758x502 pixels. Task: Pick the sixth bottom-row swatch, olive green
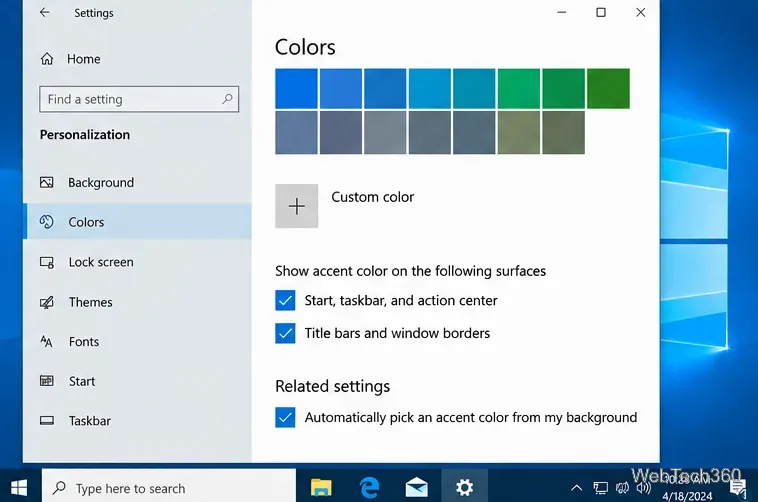click(519, 133)
